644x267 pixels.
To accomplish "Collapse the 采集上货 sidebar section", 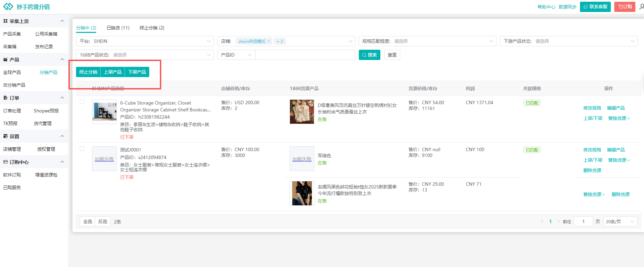I will tap(62, 21).
